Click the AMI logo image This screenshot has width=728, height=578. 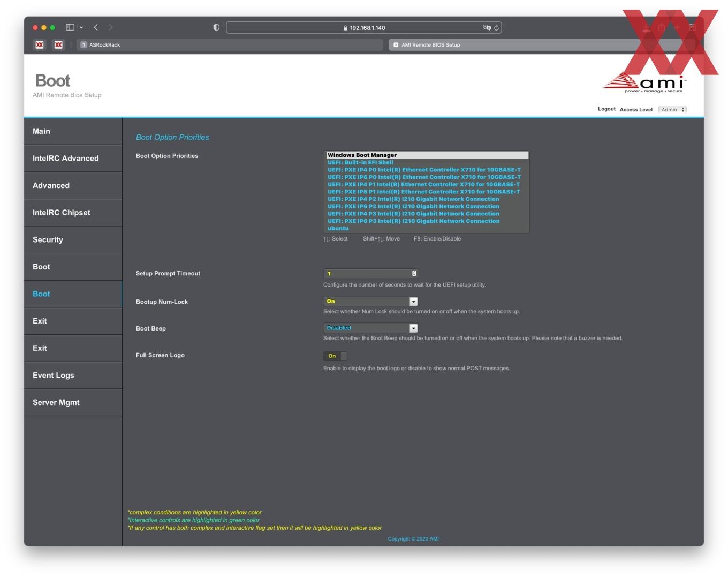click(644, 83)
